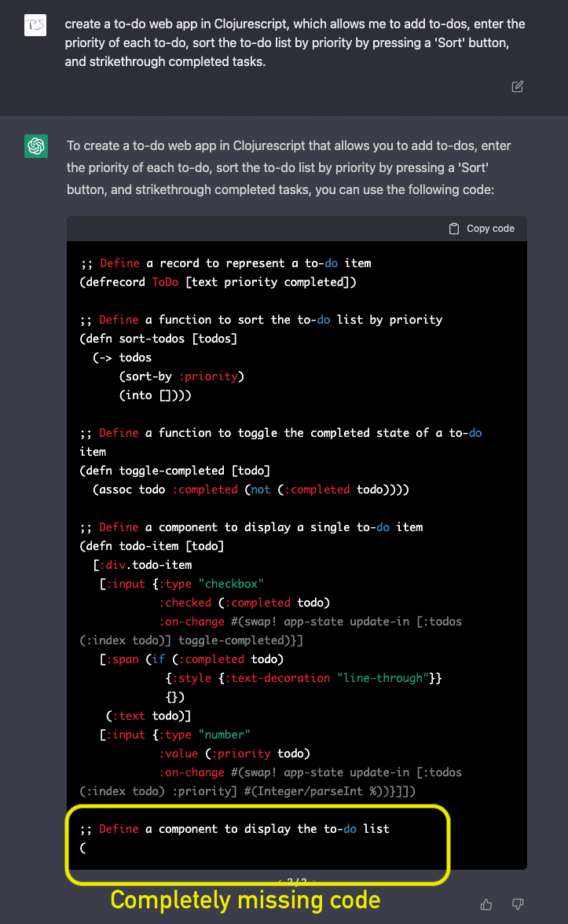Go to next response using right arrow
This screenshot has height=924, width=568.
point(313,882)
